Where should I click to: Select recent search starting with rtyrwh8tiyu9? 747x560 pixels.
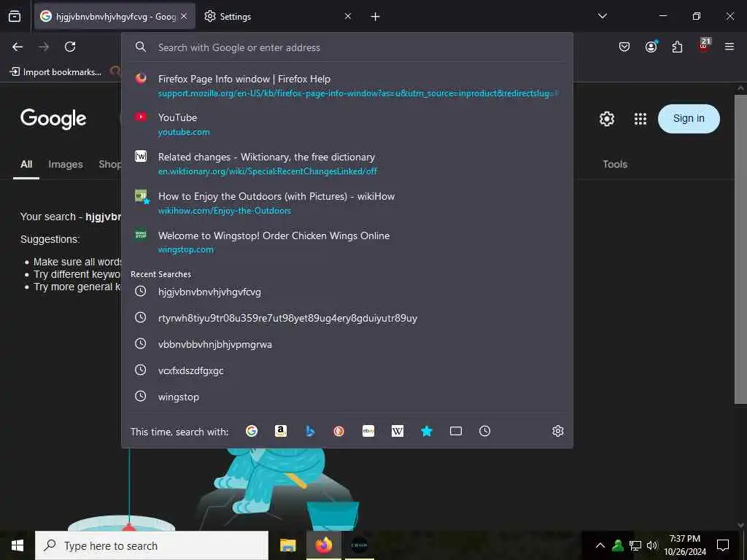(x=347, y=318)
